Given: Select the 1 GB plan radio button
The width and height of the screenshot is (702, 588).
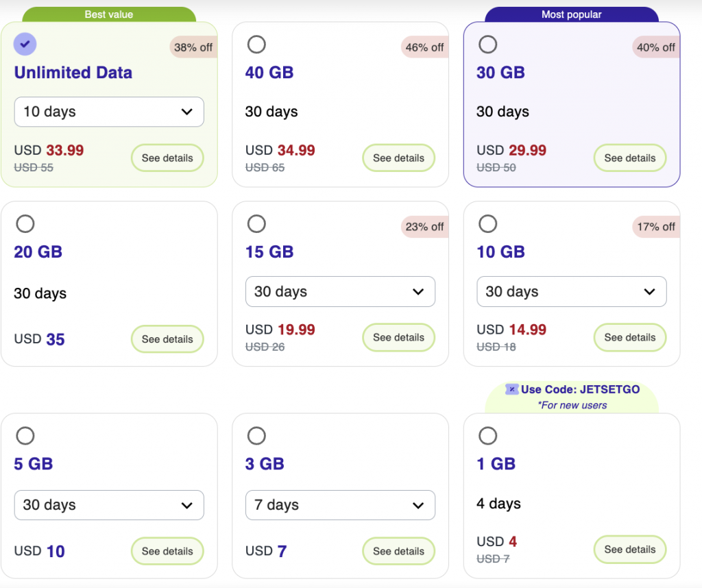Looking at the screenshot, I should pyautogui.click(x=488, y=436).
